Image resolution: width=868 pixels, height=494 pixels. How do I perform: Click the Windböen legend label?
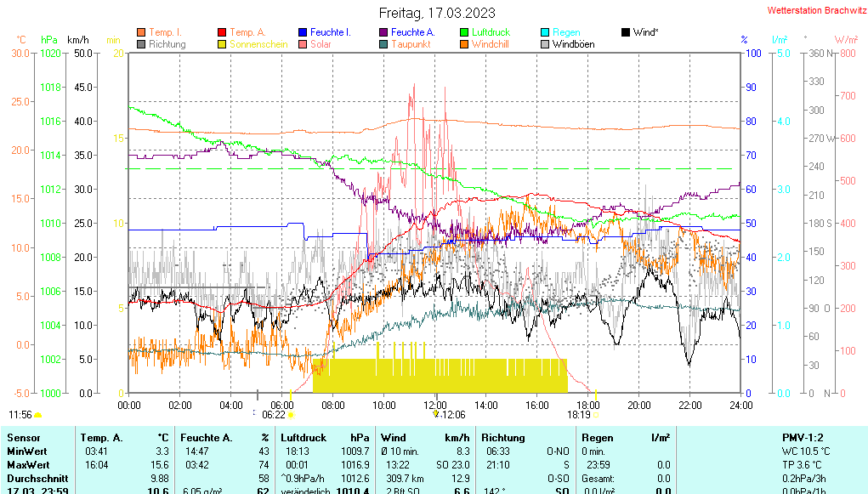pos(573,44)
